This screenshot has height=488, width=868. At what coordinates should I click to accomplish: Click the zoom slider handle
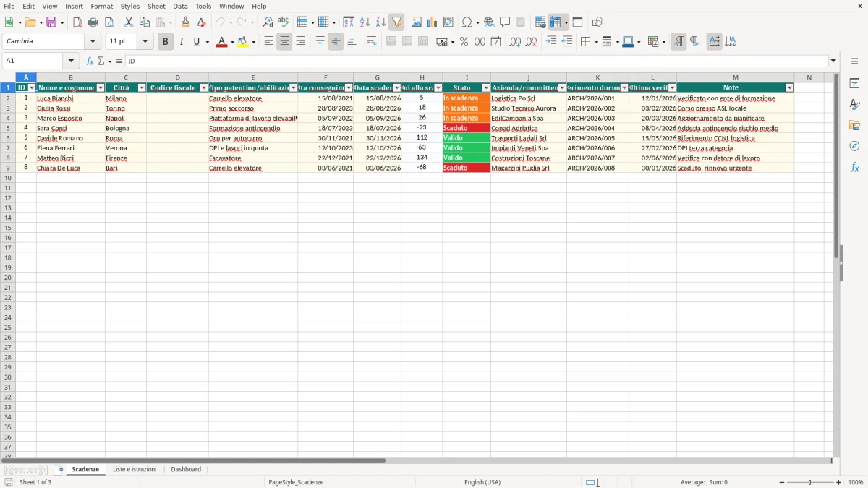[810, 482]
